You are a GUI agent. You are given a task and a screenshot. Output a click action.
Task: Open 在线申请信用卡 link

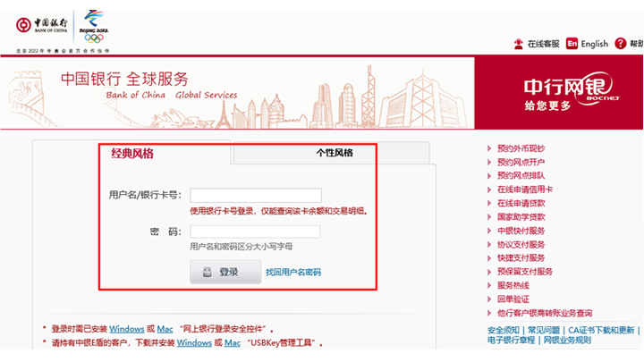coord(525,189)
